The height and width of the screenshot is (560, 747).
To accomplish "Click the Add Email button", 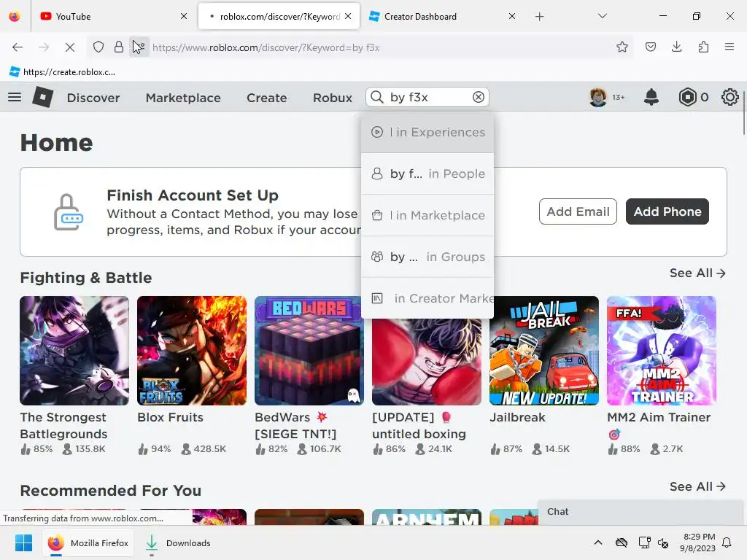I will [x=578, y=211].
